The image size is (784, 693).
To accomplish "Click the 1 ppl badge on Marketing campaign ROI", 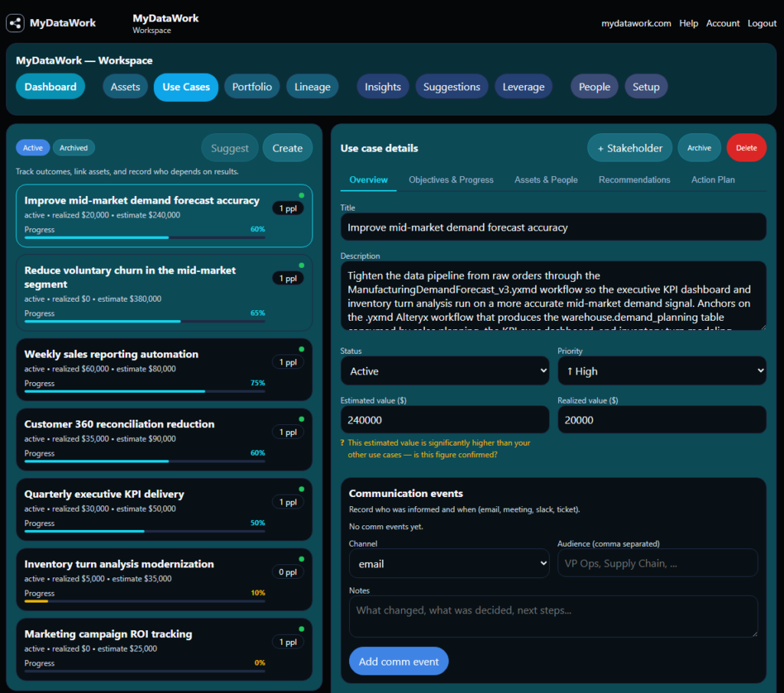I will pyautogui.click(x=288, y=642).
